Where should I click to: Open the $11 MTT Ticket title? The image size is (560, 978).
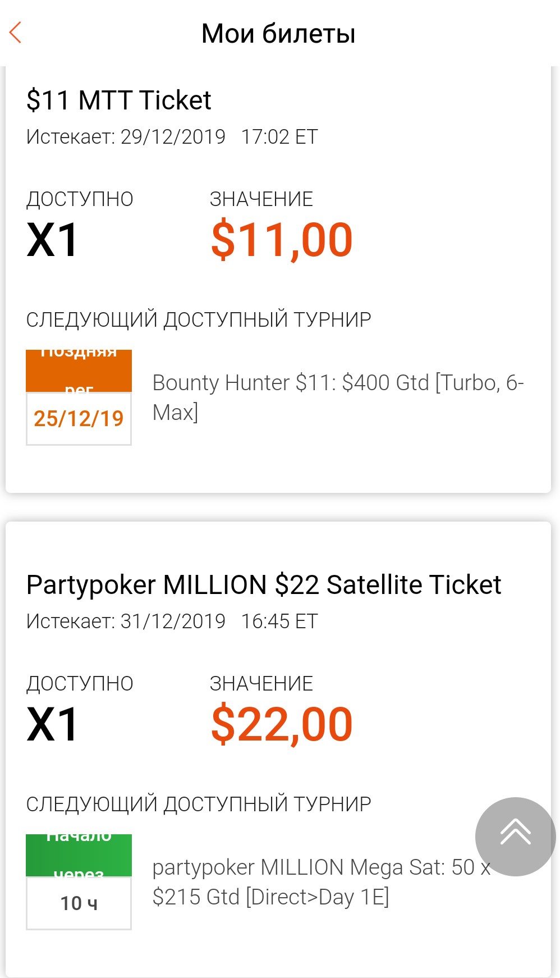[118, 100]
